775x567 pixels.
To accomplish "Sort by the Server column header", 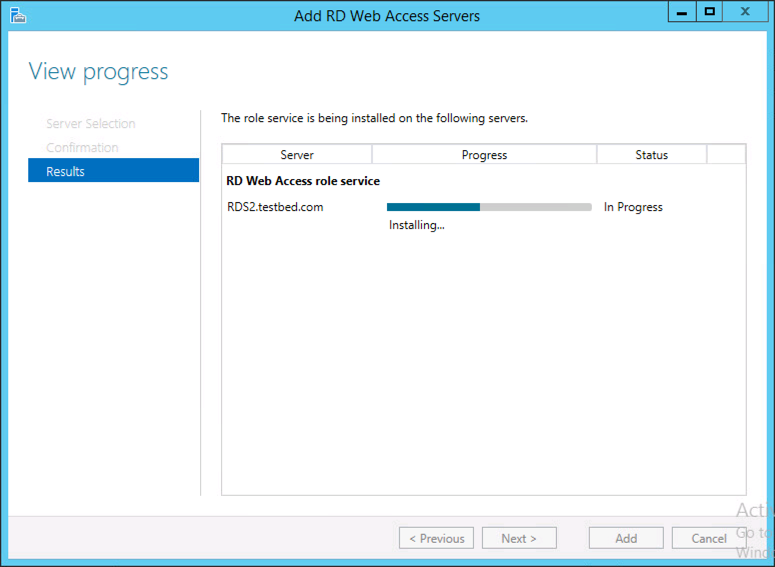I will click(297, 154).
